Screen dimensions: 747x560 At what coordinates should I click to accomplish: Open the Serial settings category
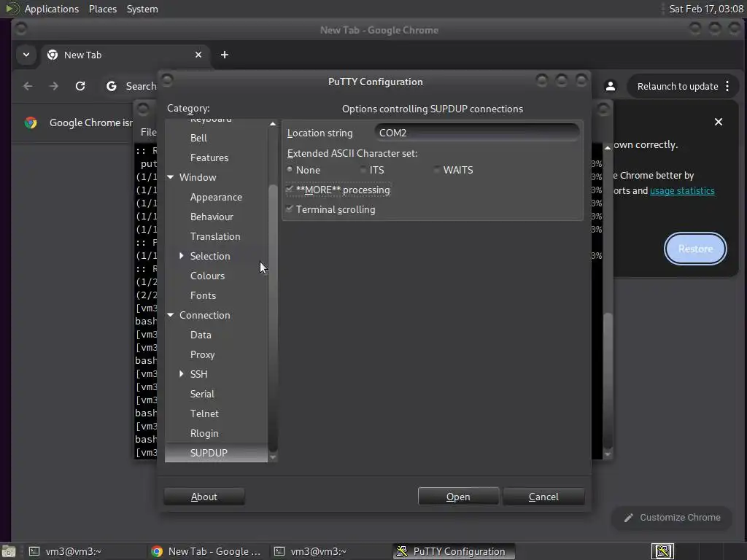(202, 394)
